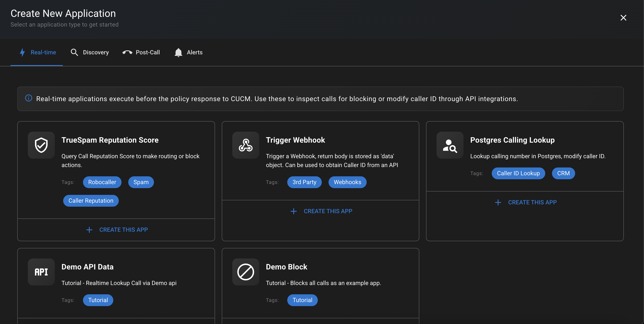Close the Create New Application dialog

pos(623,18)
